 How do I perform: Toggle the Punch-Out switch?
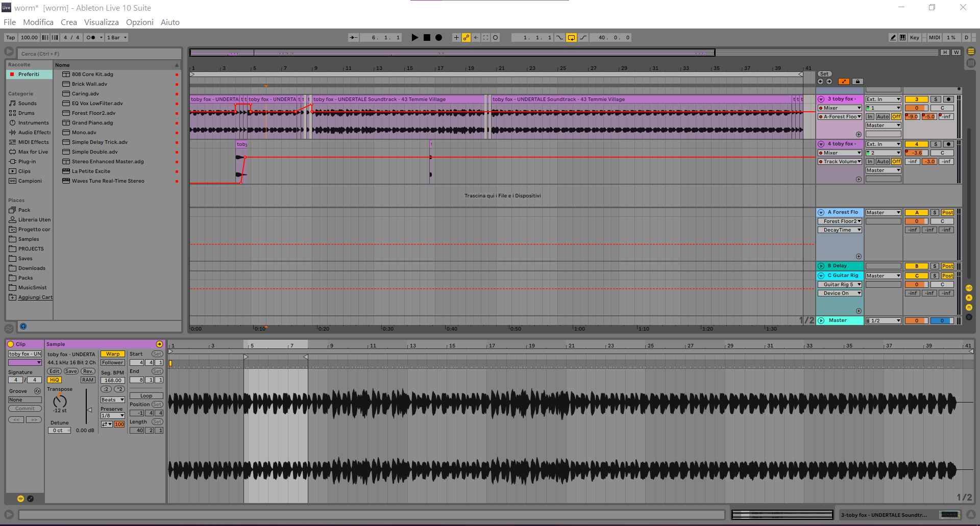click(583, 37)
